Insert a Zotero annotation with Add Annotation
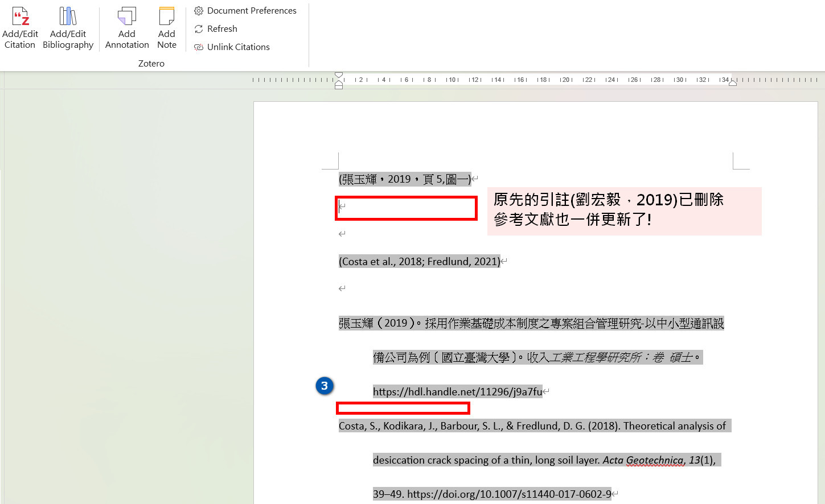Viewport: 825px width, 504px height. (x=127, y=28)
